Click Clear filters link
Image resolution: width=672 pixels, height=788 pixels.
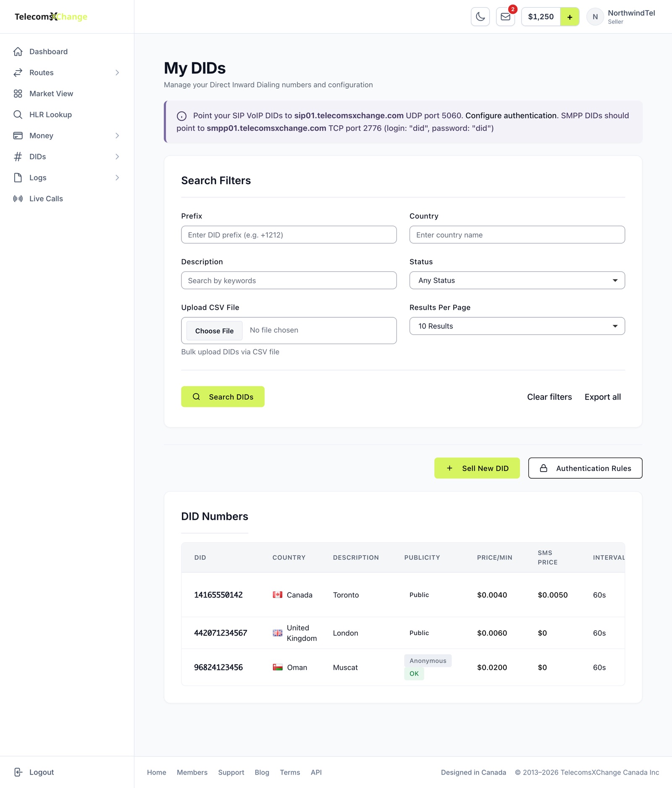(549, 397)
